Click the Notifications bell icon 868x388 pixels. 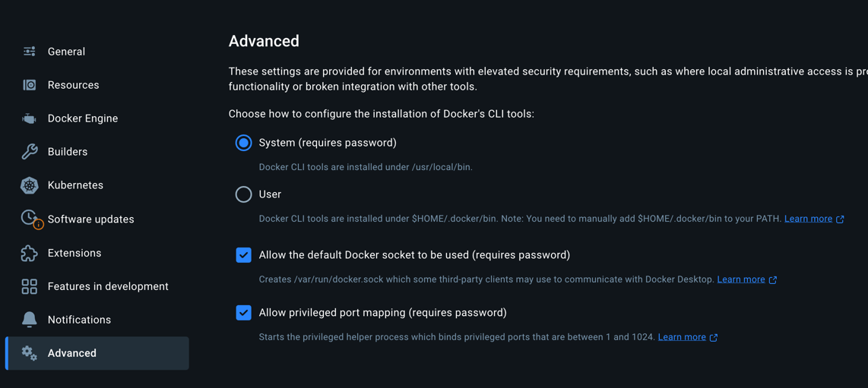(30, 320)
